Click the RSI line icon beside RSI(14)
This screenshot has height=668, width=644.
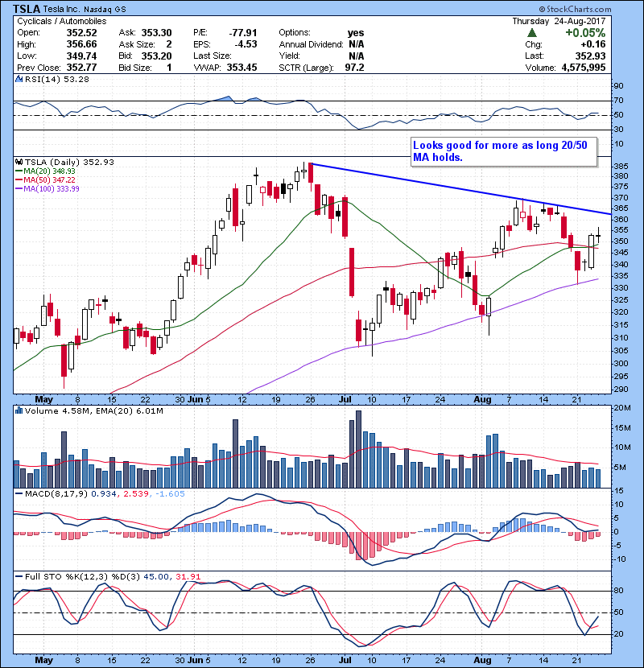coord(19,79)
